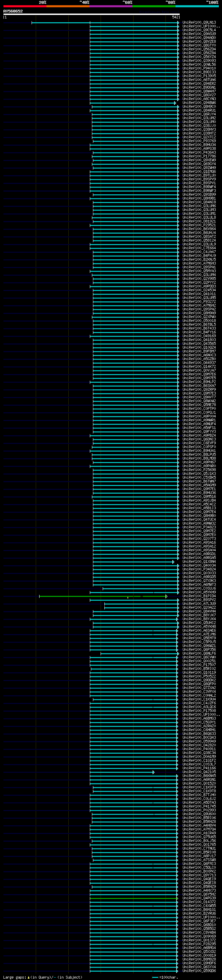Click the purple ~60% identity legend segment
This screenshot has width=222, height=980.
[x=111, y=6]
